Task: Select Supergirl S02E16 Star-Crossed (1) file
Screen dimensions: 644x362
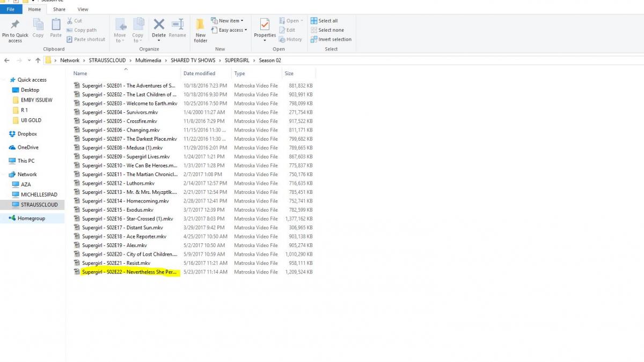Action: (127, 219)
